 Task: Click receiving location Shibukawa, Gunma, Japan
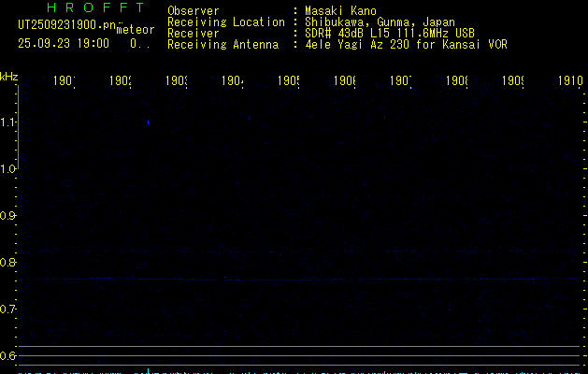(x=380, y=22)
